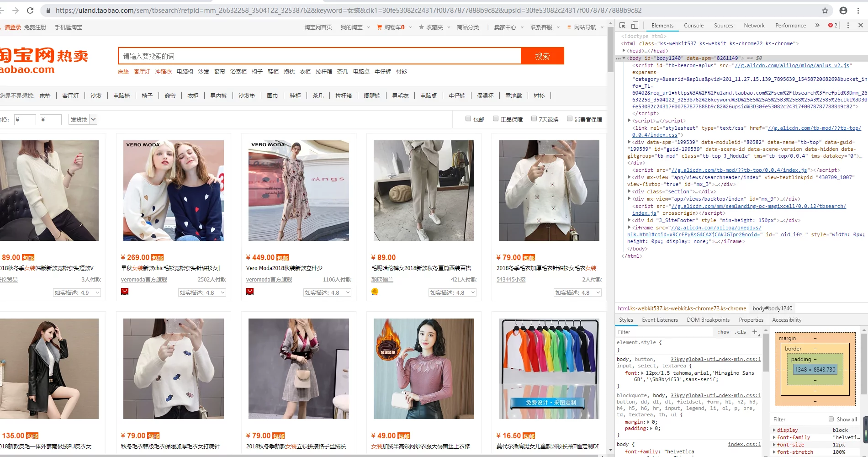Viewport: 868px width, 457px height.
Task: Toggle the .cls class editor button
Action: pos(741,332)
